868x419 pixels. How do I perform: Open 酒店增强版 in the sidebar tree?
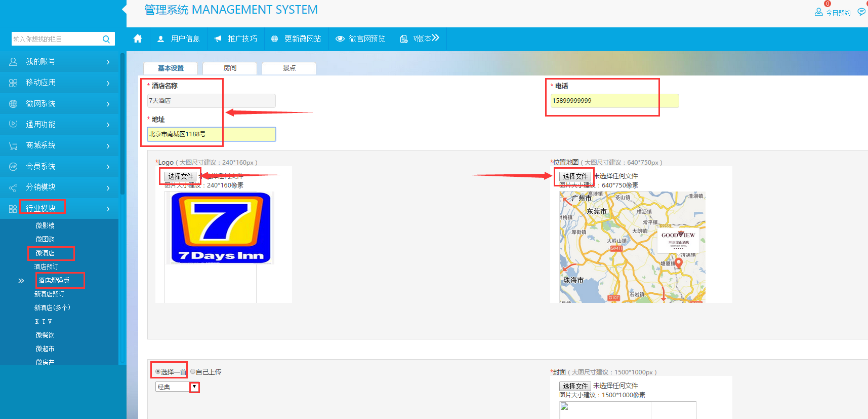click(x=54, y=280)
